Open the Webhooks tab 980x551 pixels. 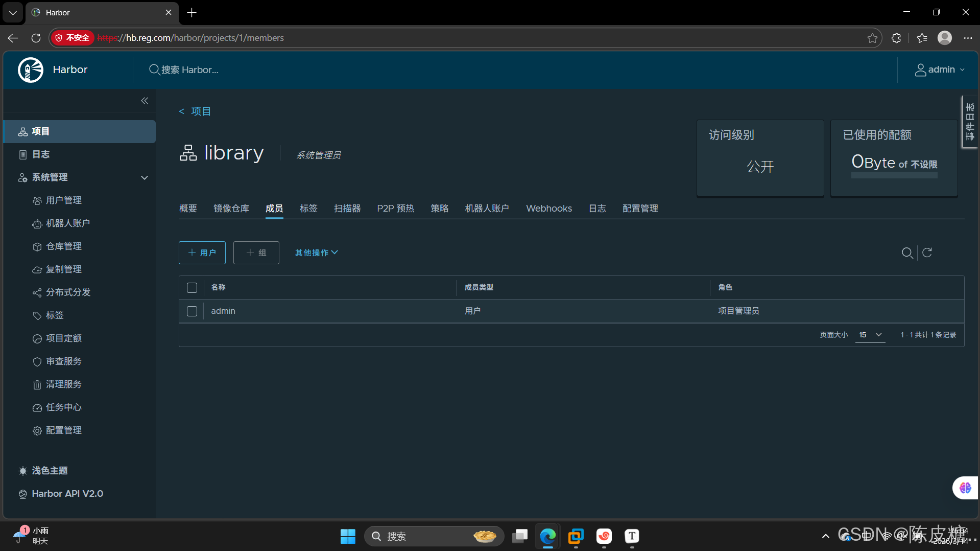pos(549,209)
